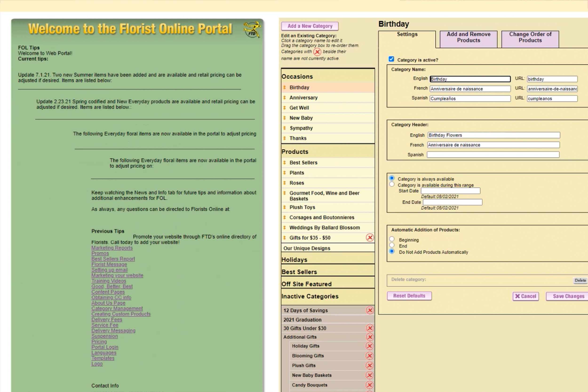
Task: Open the Change Order of Products tab
Action: (x=530, y=37)
